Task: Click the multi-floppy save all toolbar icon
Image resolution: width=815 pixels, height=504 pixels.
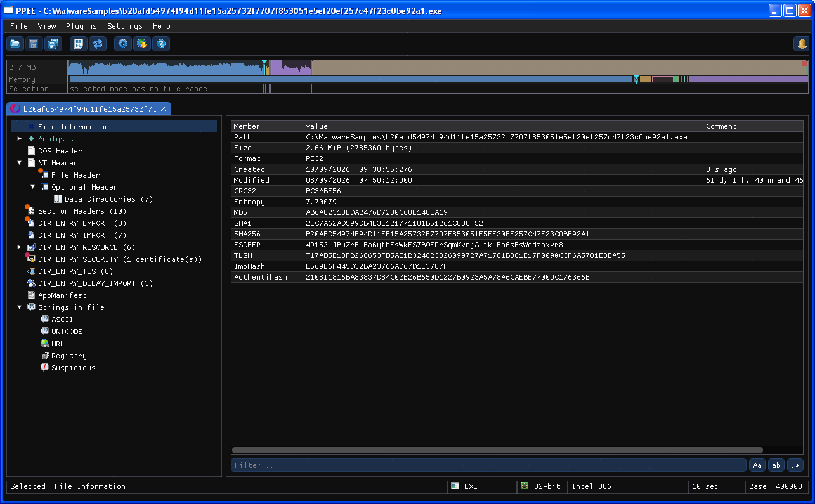Action: coord(53,44)
